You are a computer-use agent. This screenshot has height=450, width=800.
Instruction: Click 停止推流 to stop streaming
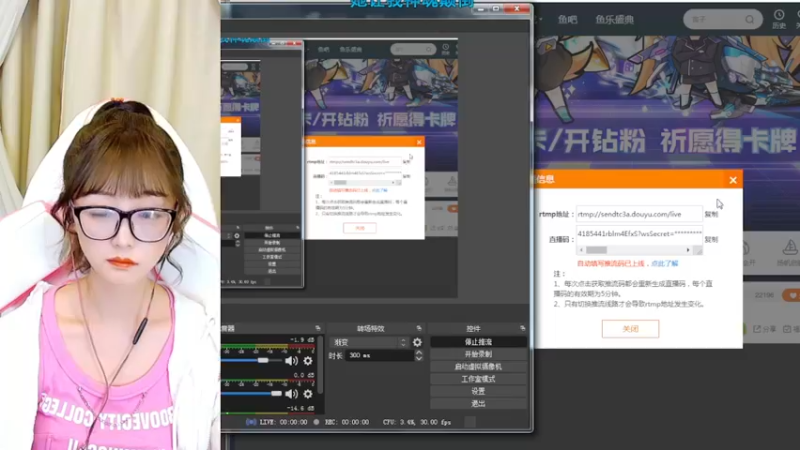tap(478, 342)
